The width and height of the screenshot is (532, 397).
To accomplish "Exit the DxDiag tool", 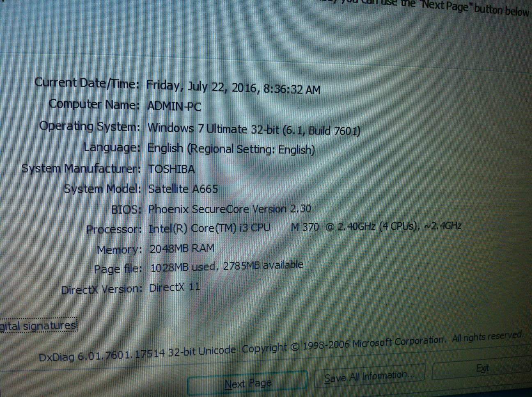I will (482, 368).
